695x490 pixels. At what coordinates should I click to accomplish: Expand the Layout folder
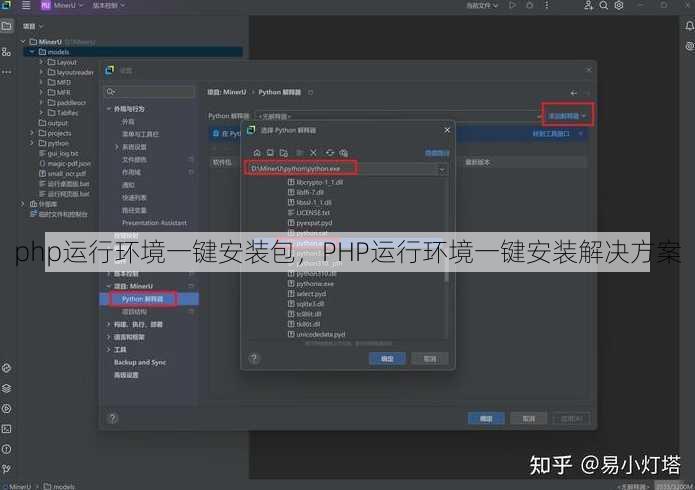[x=41, y=62]
